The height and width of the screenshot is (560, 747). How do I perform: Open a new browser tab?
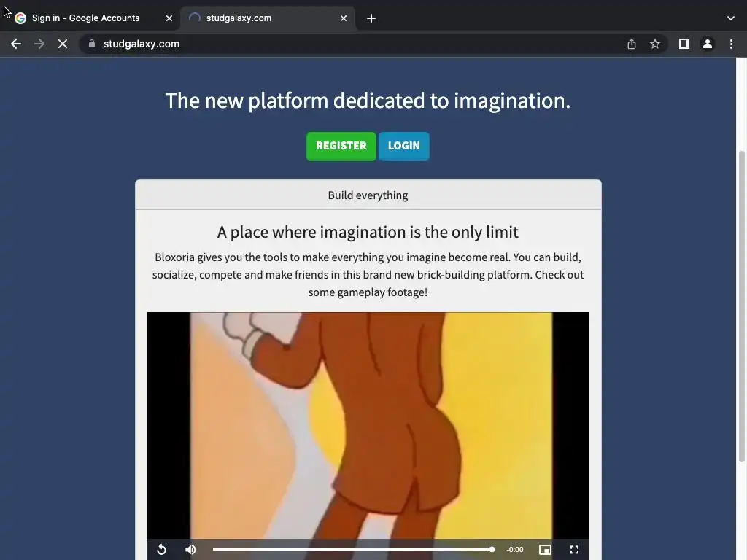point(371,18)
